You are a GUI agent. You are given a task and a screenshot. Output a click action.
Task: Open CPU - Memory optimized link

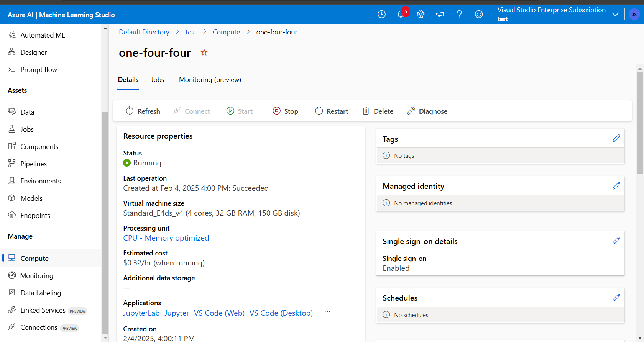coord(166,238)
